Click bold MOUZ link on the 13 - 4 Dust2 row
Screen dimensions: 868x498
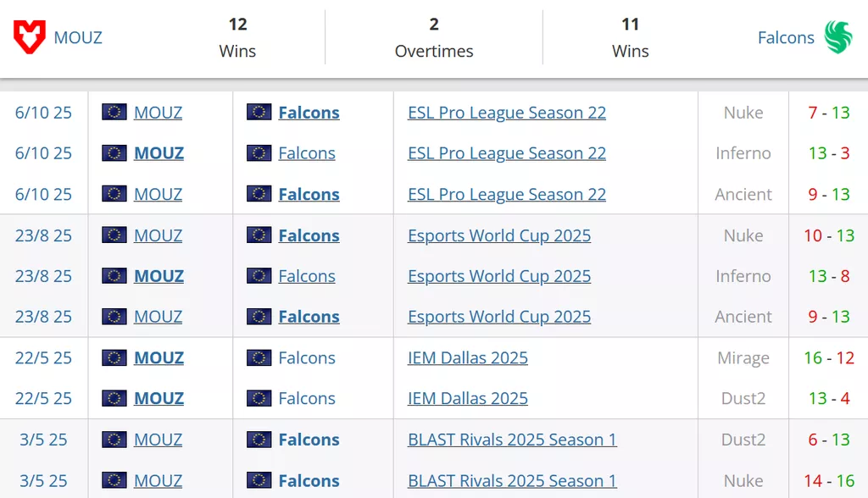coord(159,398)
